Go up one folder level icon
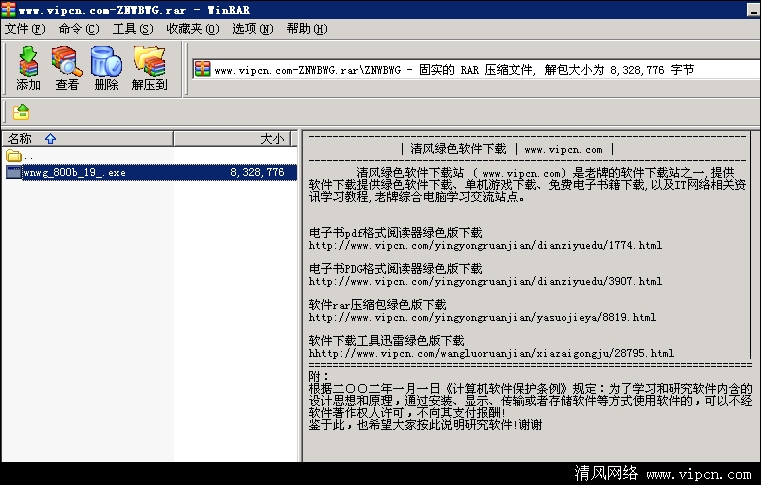This screenshot has width=761, height=485. [21, 112]
